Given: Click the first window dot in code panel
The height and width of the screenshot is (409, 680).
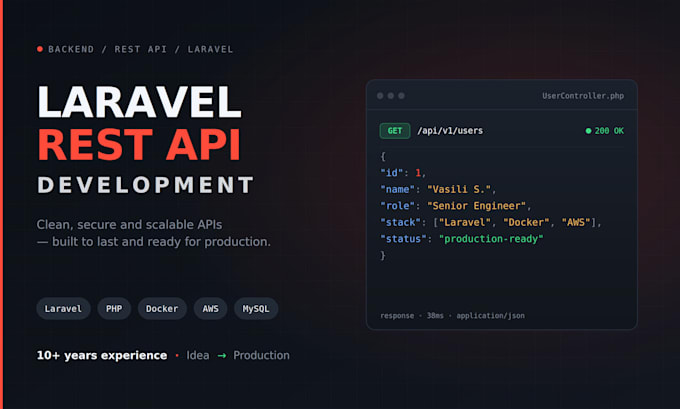Looking at the screenshot, I should [380, 95].
